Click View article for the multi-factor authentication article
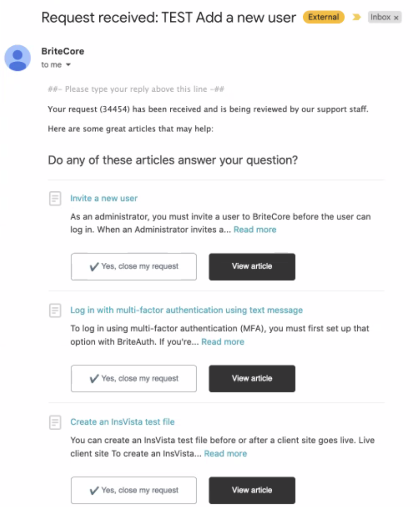The image size is (420, 507). [x=252, y=379]
